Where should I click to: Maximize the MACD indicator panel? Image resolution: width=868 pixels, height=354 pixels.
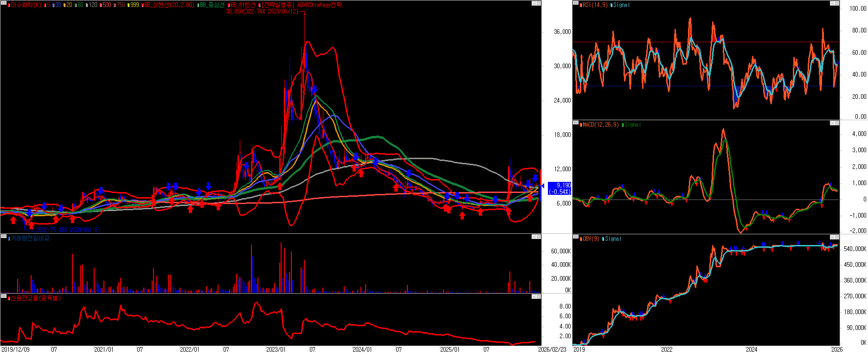coord(832,123)
